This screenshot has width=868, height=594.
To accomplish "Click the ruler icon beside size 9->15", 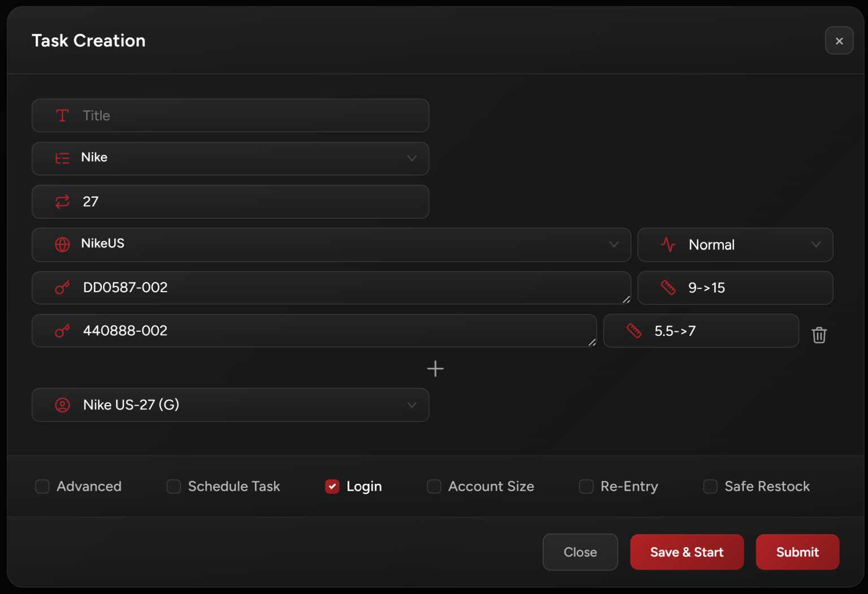I will click(668, 288).
